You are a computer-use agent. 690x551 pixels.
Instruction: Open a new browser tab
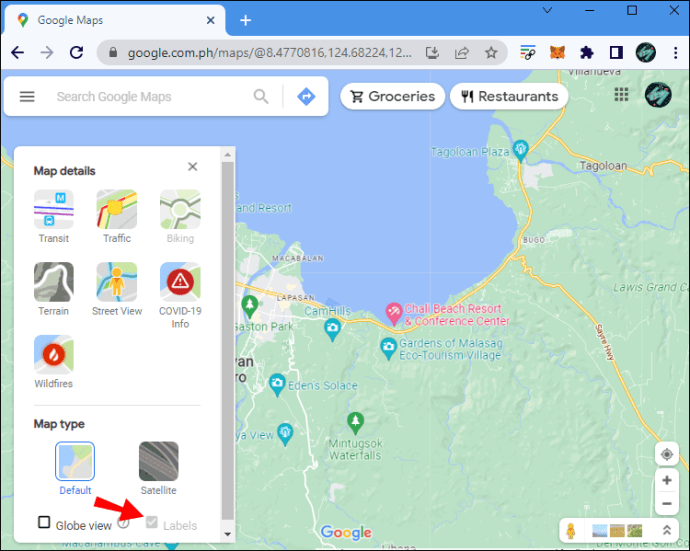click(x=246, y=20)
